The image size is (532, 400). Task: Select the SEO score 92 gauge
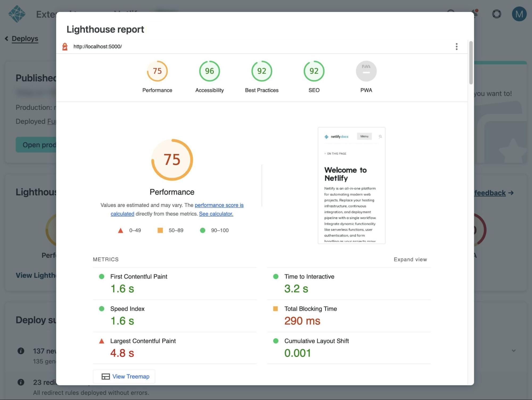(x=314, y=71)
